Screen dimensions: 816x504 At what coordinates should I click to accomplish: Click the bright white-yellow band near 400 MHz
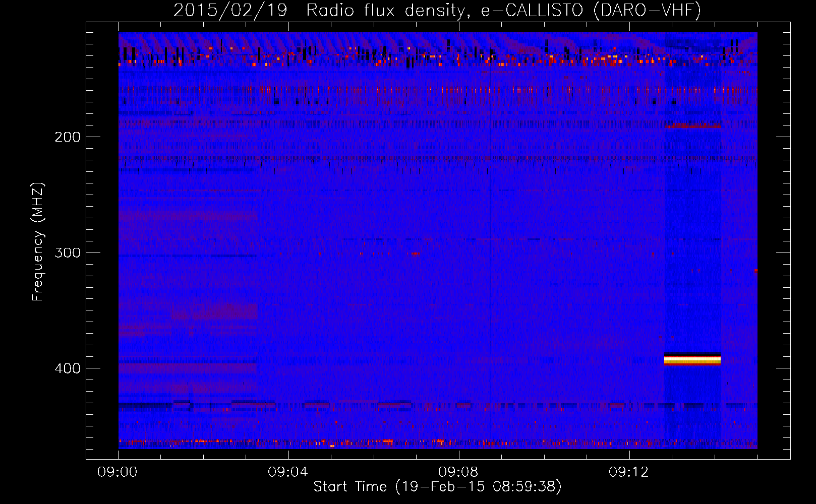click(692, 359)
